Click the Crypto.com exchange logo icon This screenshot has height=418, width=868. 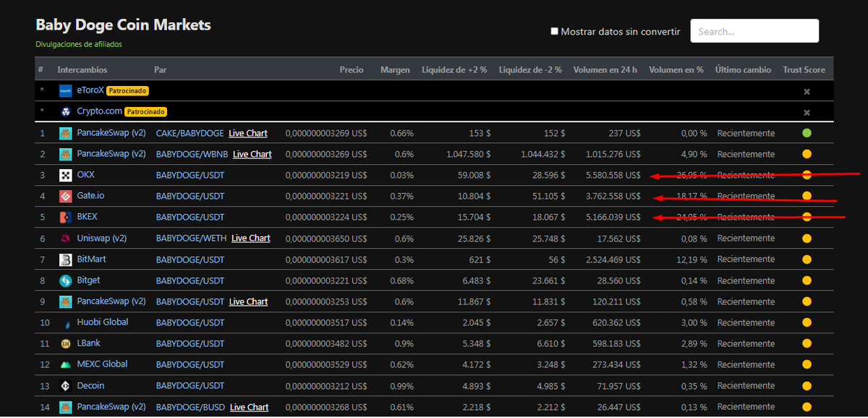[66, 112]
